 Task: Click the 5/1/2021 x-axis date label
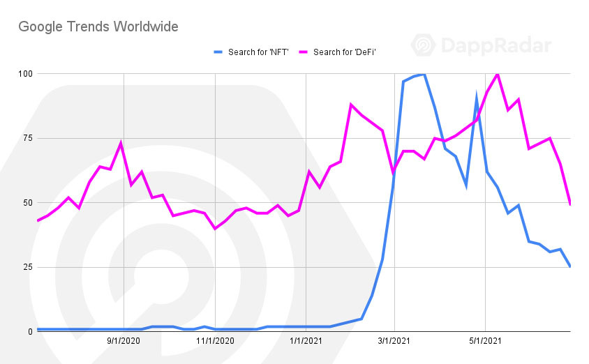485,341
